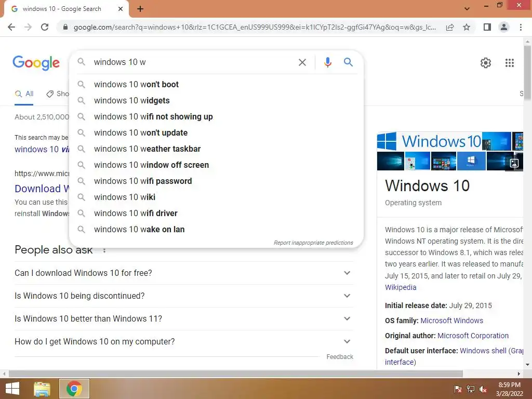Click Report inappropriate predictions
The height and width of the screenshot is (399, 532).
[x=313, y=243]
